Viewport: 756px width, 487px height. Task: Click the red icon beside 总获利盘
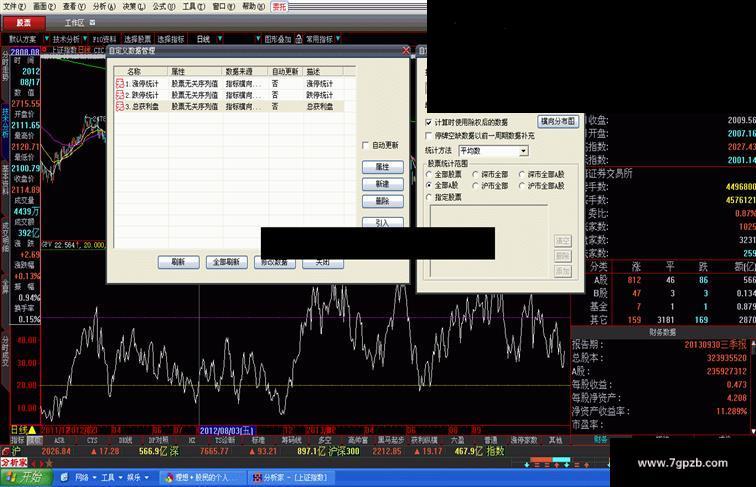coord(120,107)
